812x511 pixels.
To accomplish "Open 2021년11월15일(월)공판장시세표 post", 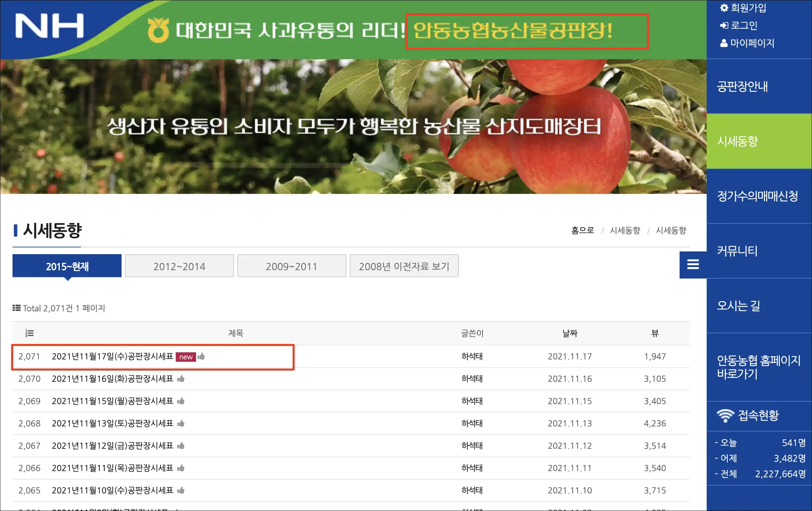I will 112,401.
